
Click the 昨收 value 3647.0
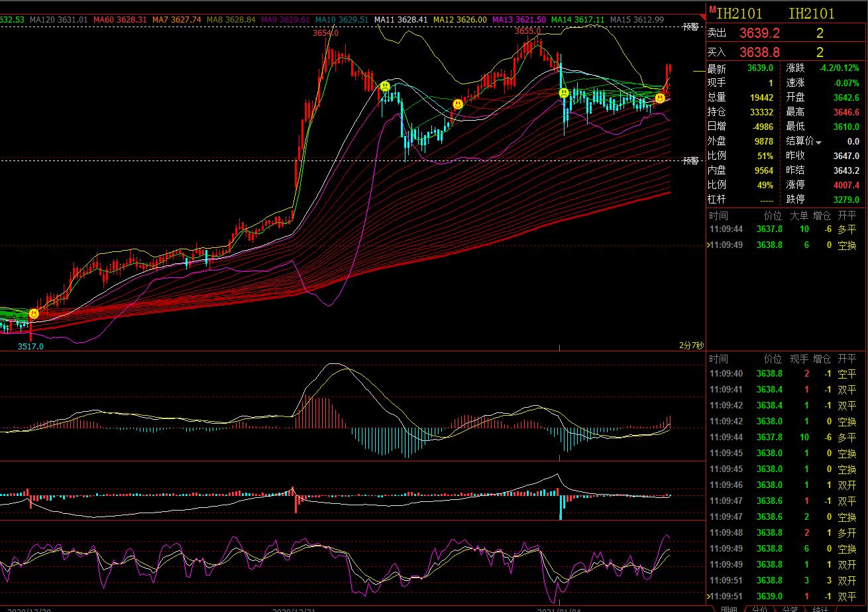coord(847,156)
